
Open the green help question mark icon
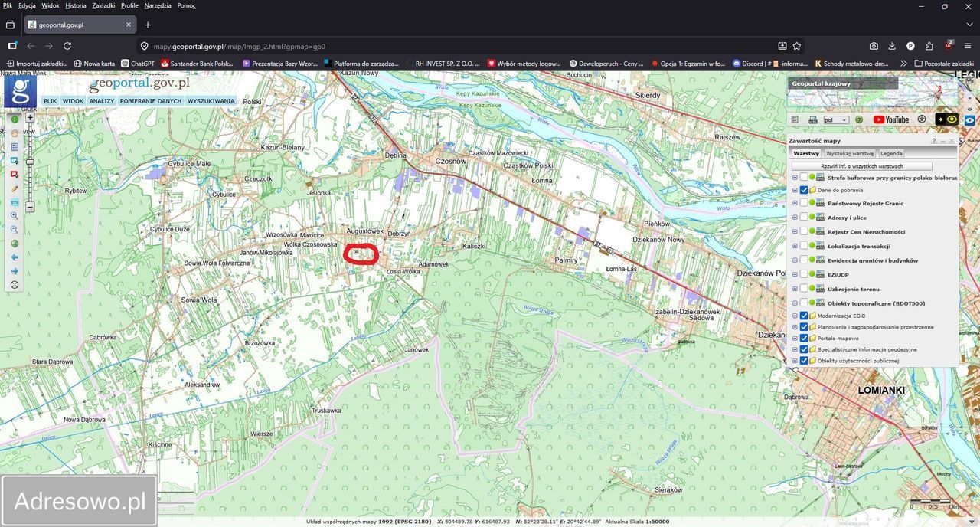coord(859,119)
